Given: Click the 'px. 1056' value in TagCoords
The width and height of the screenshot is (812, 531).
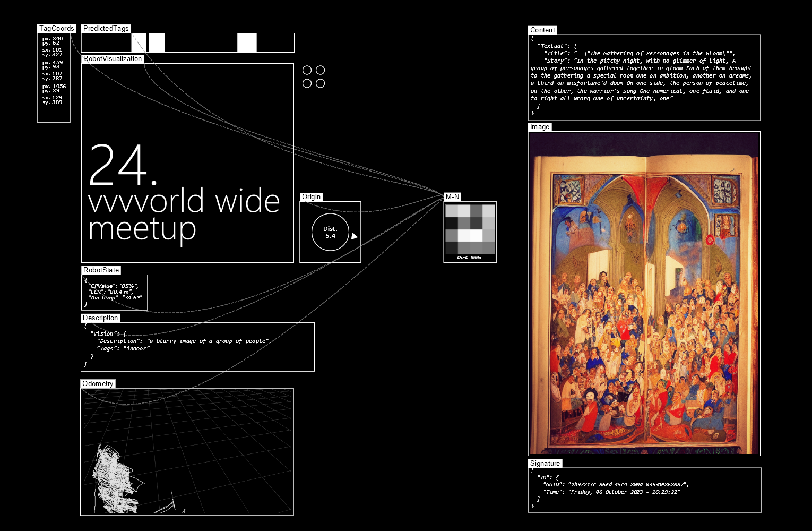Looking at the screenshot, I should pos(54,86).
